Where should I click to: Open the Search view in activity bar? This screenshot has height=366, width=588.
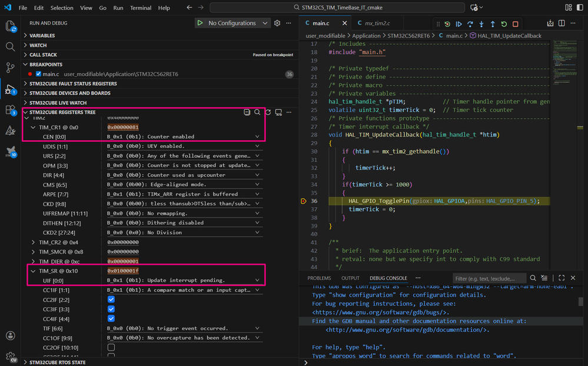tap(10, 46)
